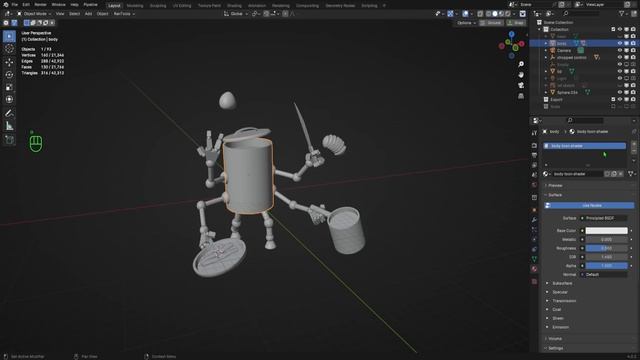The image size is (640, 360).
Task: Click the navigation gizmo Z axis
Action: (511, 35)
